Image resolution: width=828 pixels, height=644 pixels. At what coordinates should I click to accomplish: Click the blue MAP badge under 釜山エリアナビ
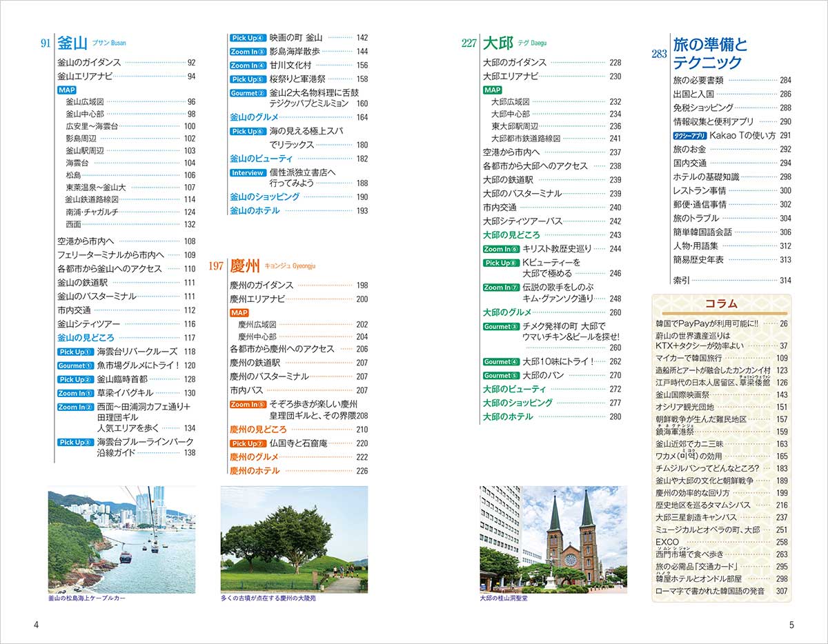pyautogui.click(x=67, y=90)
